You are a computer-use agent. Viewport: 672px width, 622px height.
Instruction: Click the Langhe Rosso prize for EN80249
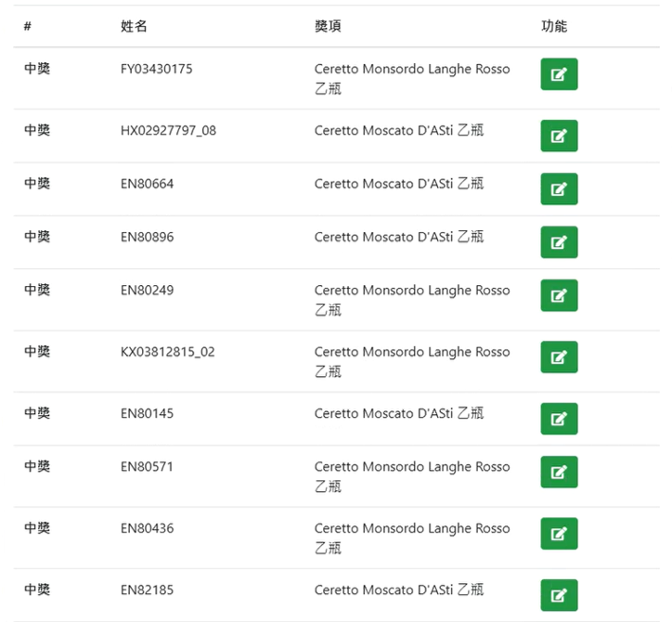[412, 300]
